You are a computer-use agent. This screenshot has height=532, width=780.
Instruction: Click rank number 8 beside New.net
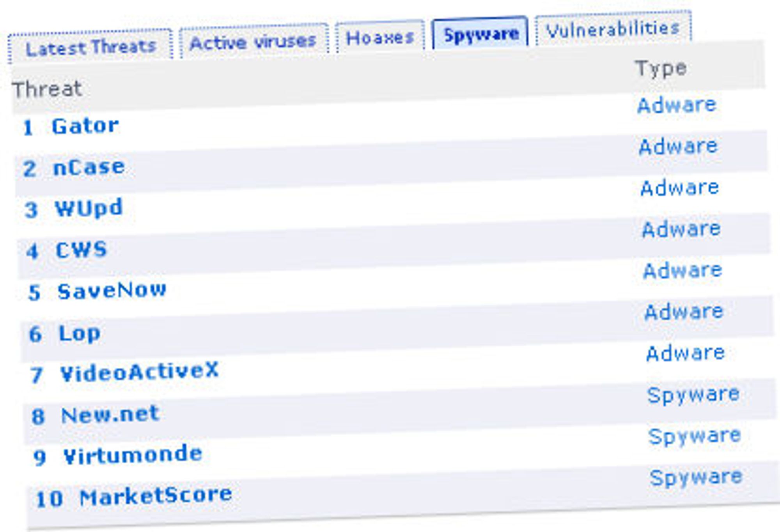point(38,417)
